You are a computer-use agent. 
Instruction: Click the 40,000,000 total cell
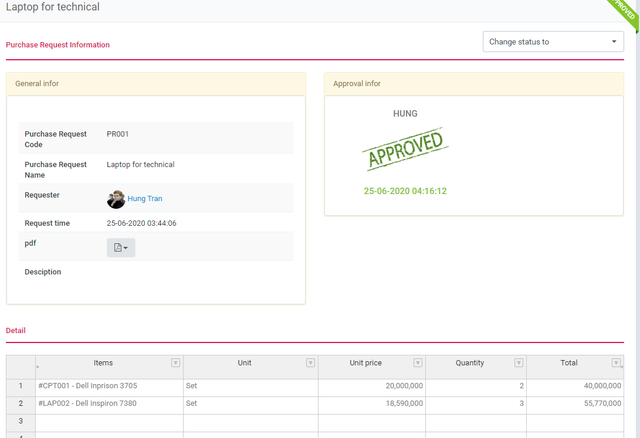click(x=575, y=386)
